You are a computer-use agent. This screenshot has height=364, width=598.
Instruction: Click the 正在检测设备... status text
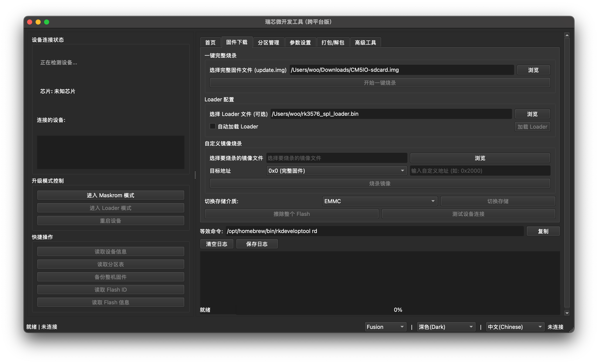point(58,63)
